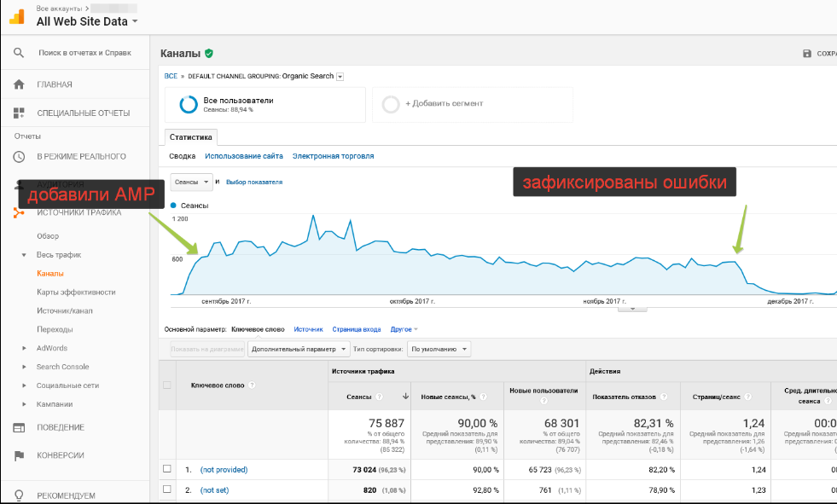Open ГЛАВНАЯ home icon
837x504 pixels.
19,84
